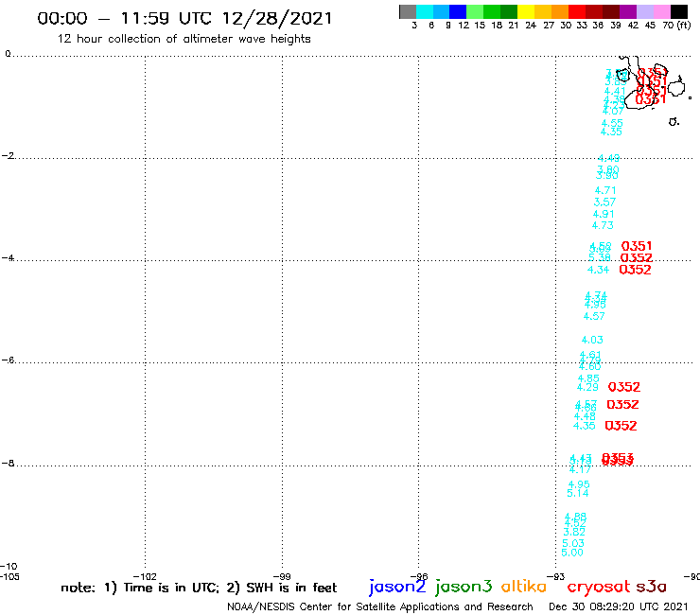The height and width of the screenshot is (615, 700).
Task: Click the wave height value '4.57' near -5 latitude
Action: pyautogui.click(x=594, y=317)
